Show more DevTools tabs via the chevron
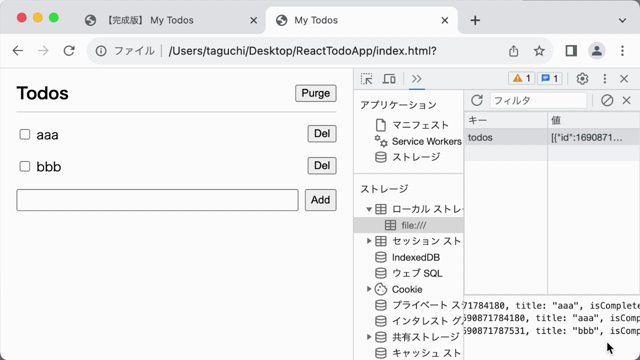This screenshot has height=360, width=640. tap(416, 79)
